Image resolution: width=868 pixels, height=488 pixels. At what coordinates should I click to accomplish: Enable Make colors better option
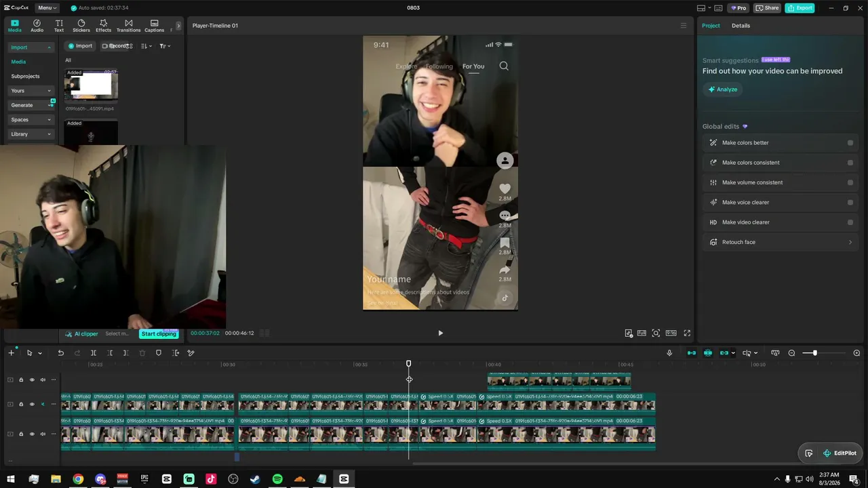pos(850,143)
